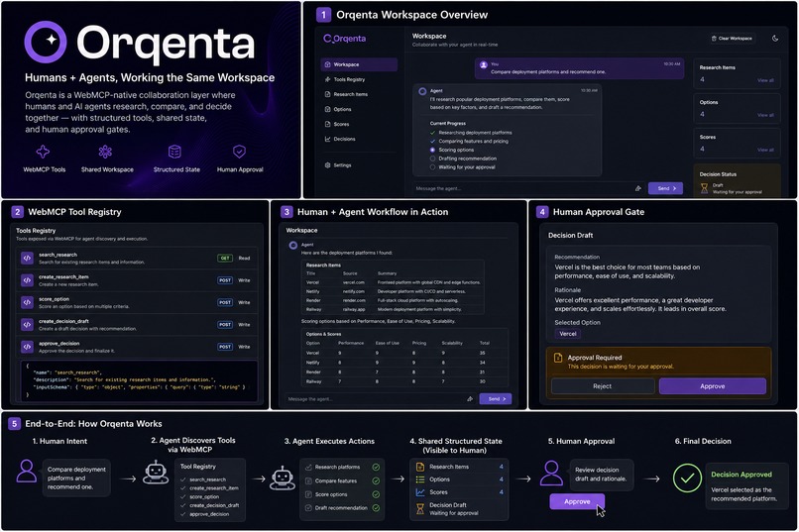Click the POST badge on the approve_decision row
The height and width of the screenshot is (532, 799).
pyautogui.click(x=225, y=347)
